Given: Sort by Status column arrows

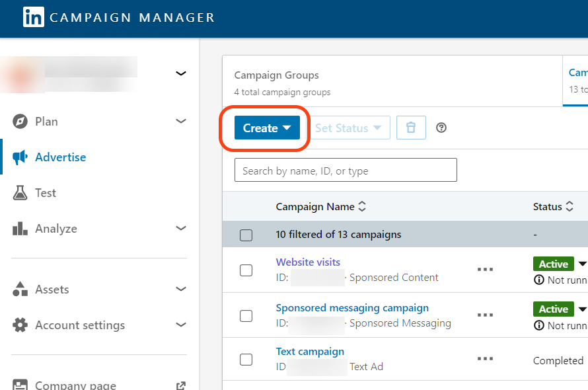Looking at the screenshot, I should click(570, 206).
